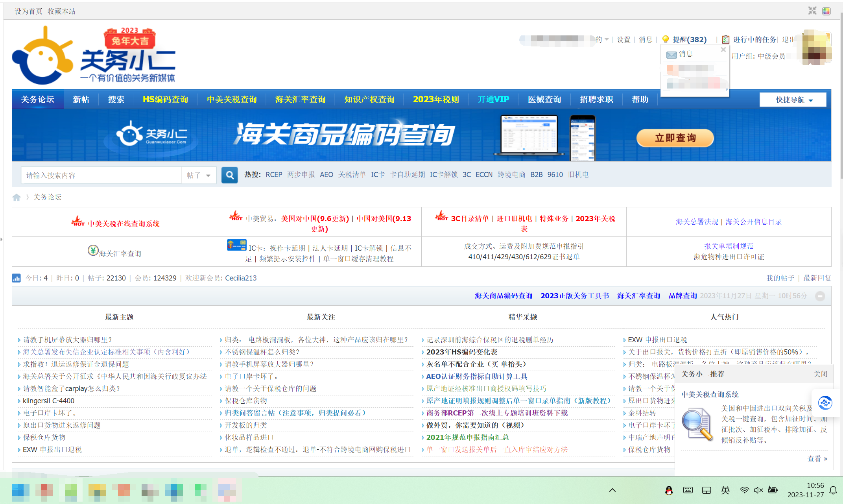Open post AEO认证财务指标自助计算工具
Viewport: 843px width, 504px height.
click(x=477, y=376)
